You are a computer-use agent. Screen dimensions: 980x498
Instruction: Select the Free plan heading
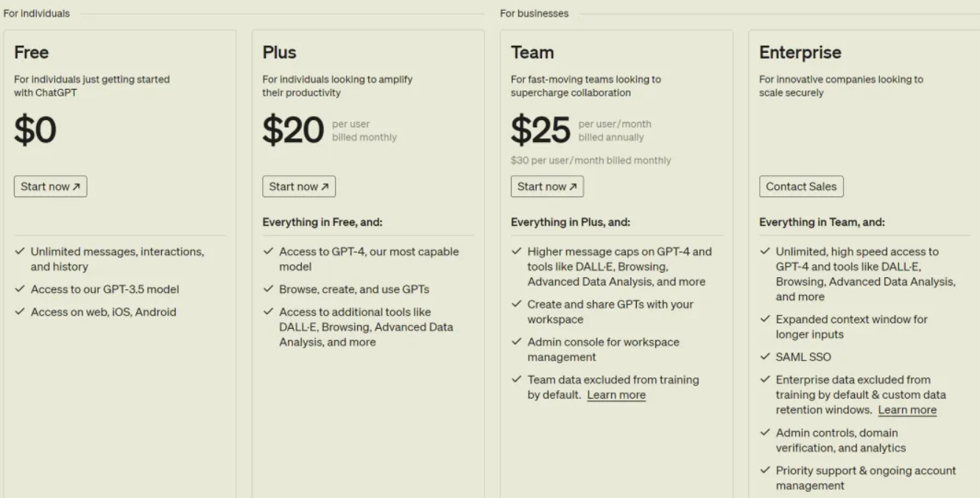click(x=29, y=52)
